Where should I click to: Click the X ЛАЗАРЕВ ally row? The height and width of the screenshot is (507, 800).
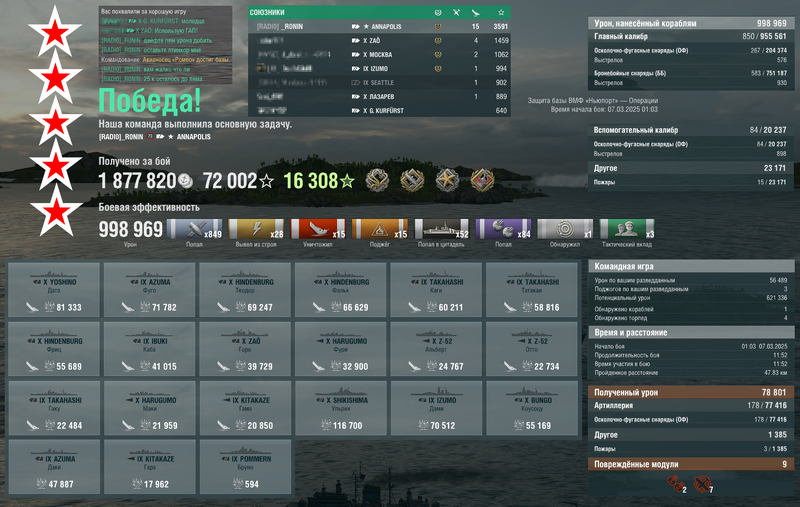tap(379, 96)
